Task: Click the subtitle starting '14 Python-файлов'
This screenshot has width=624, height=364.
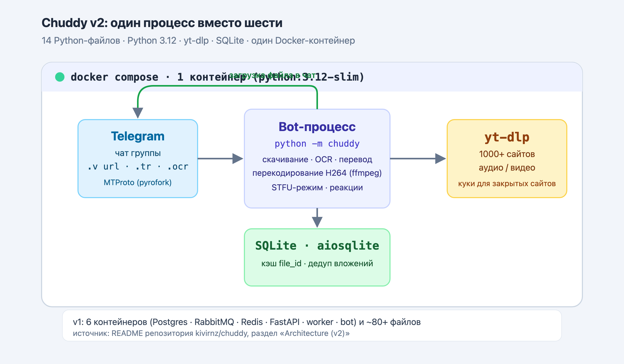Action: click(x=198, y=41)
